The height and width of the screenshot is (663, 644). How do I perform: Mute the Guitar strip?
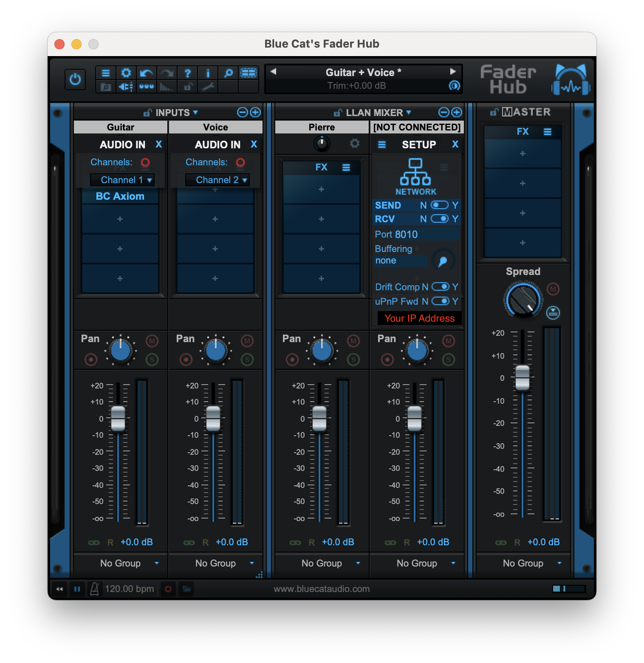(152, 341)
